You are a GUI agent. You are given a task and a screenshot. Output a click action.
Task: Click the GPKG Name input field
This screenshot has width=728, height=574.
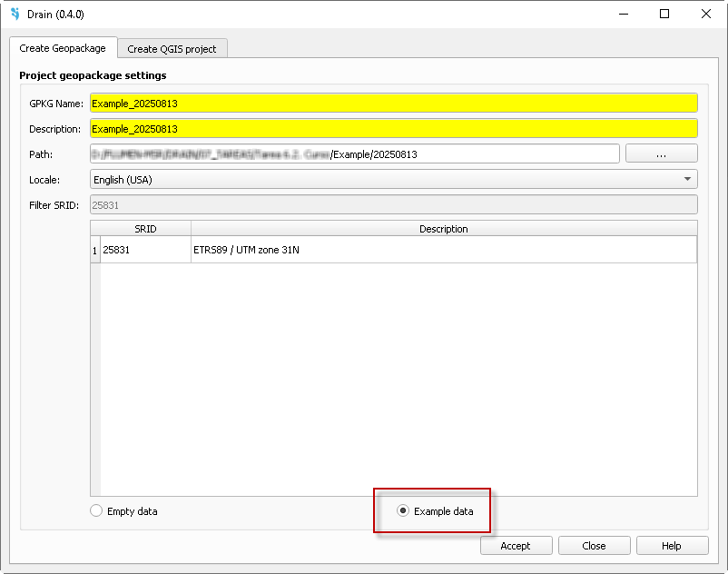(x=393, y=104)
